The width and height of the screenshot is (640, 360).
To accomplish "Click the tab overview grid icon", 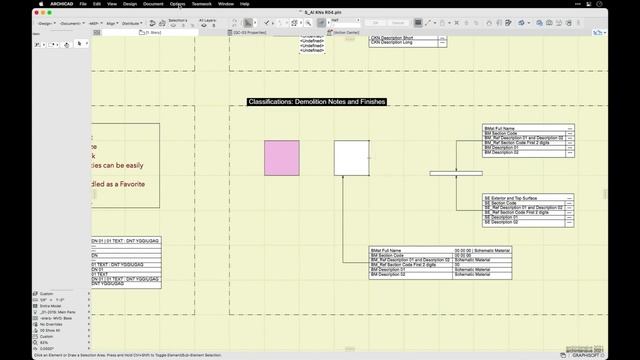I will click(97, 32).
